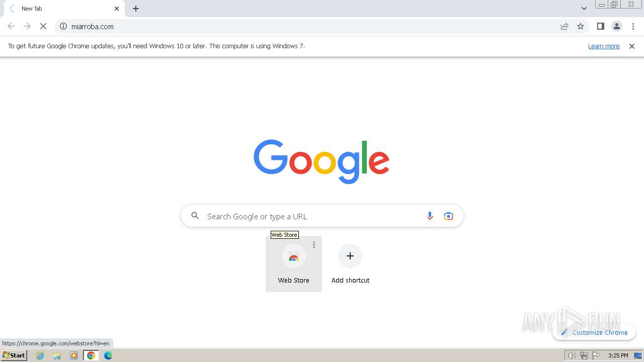
Task: Close the New Tab tab
Action: pyautogui.click(x=117, y=9)
